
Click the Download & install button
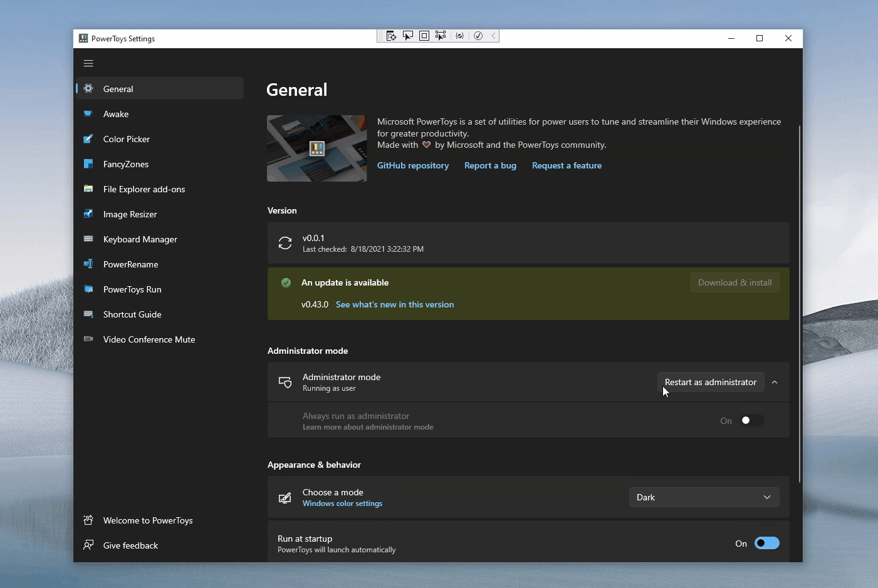[x=735, y=282]
